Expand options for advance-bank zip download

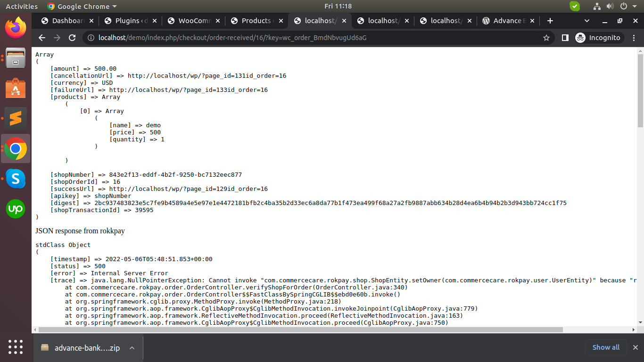(x=132, y=348)
